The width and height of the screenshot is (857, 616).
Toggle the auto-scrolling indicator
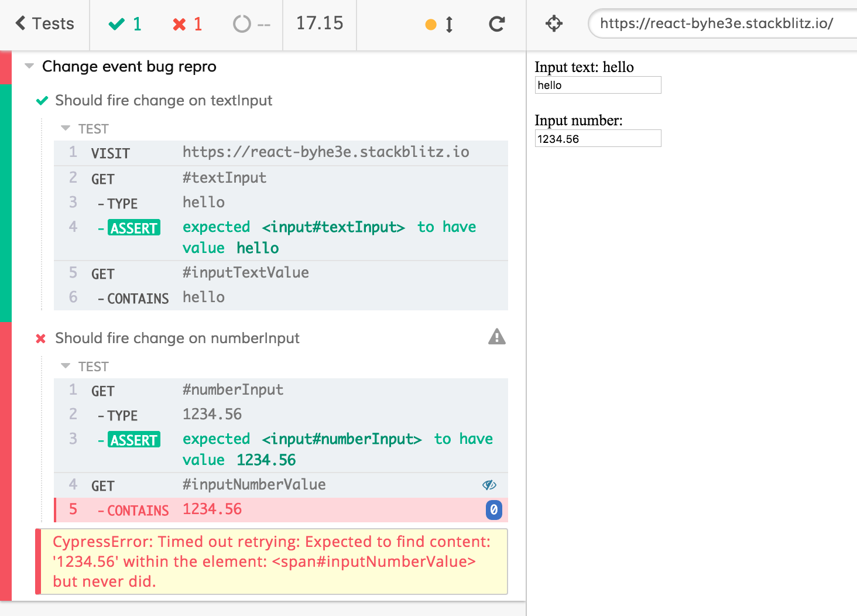point(439,24)
